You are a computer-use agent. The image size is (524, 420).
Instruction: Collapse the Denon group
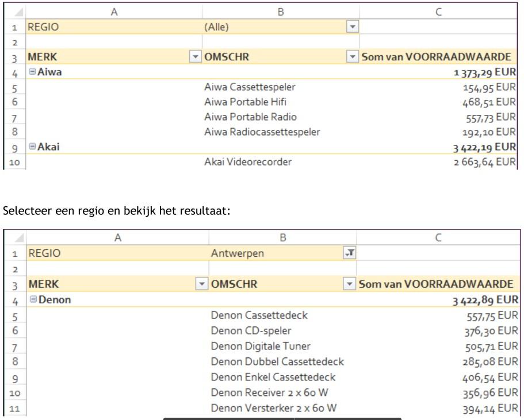[33, 299]
